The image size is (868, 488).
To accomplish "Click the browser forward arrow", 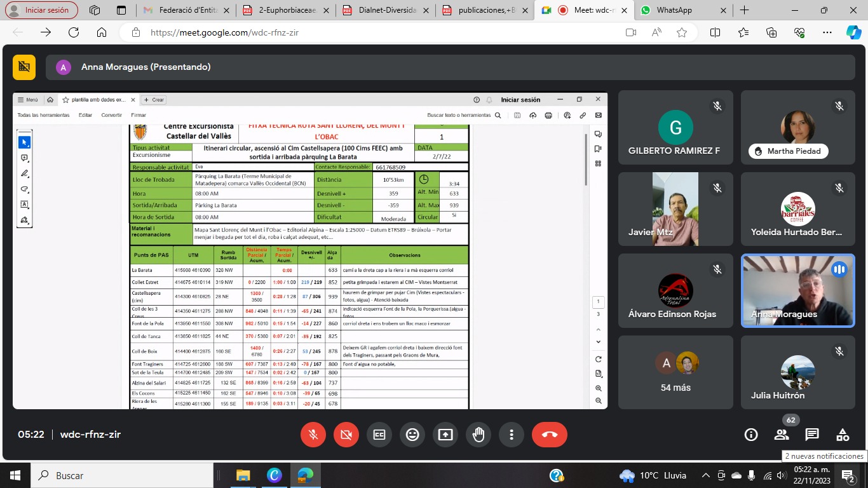I will click(45, 32).
